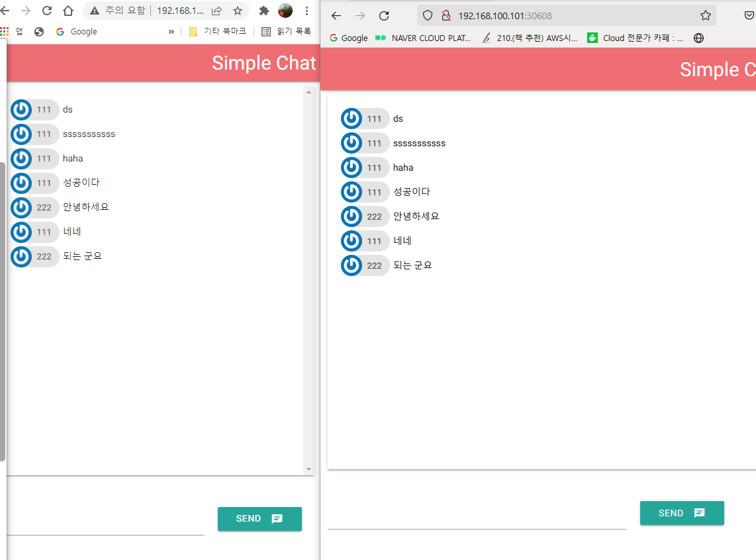Open the Chrome profile avatar
This screenshot has width=756, height=560.
[285, 11]
